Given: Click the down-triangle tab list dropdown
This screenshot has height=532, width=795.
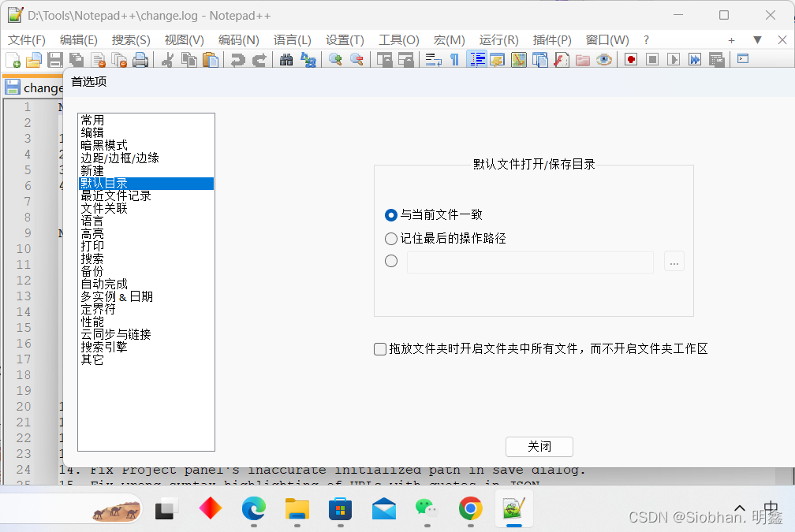Looking at the screenshot, I should [757, 40].
